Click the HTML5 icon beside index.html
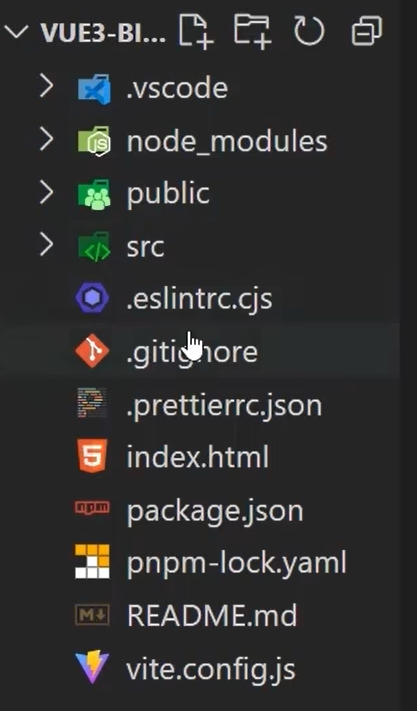Screen dimensions: 417x711 click(x=92, y=456)
